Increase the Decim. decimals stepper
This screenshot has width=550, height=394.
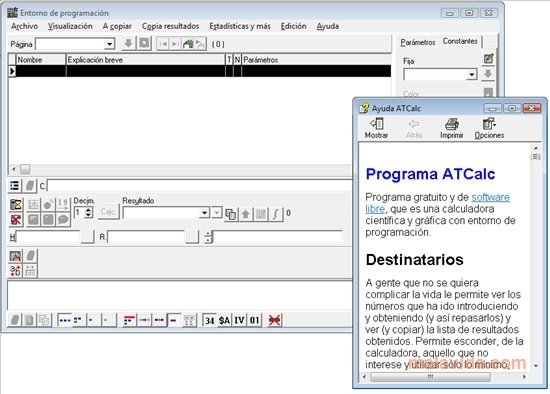[x=88, y=209]
